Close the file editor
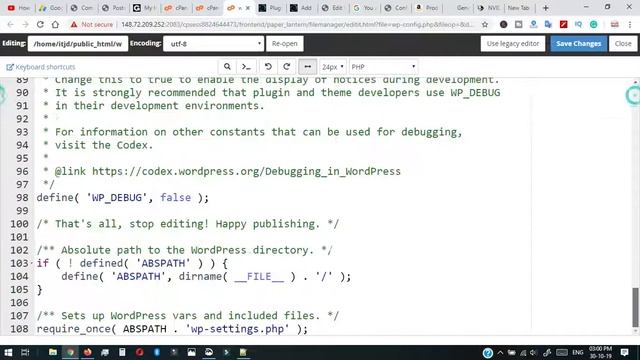This screenshot has width=640, height=360. pyautogui.click(x=623, y=44)
